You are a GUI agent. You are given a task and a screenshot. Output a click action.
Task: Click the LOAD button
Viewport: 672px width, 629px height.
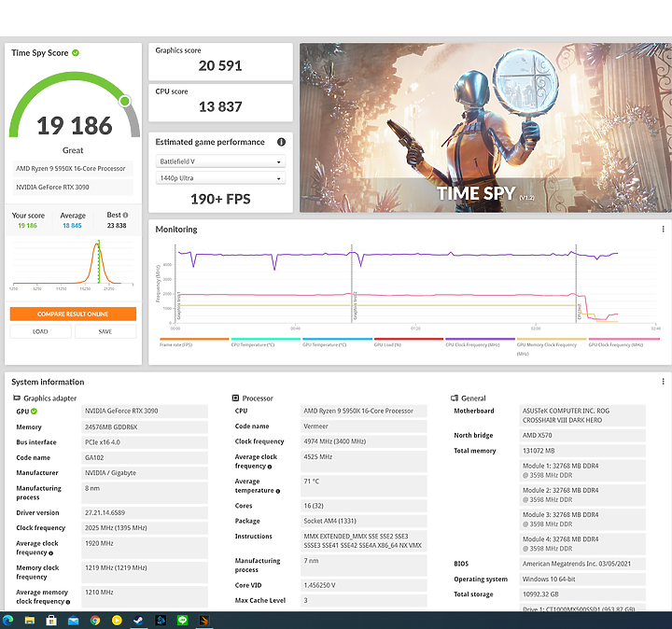41,331
